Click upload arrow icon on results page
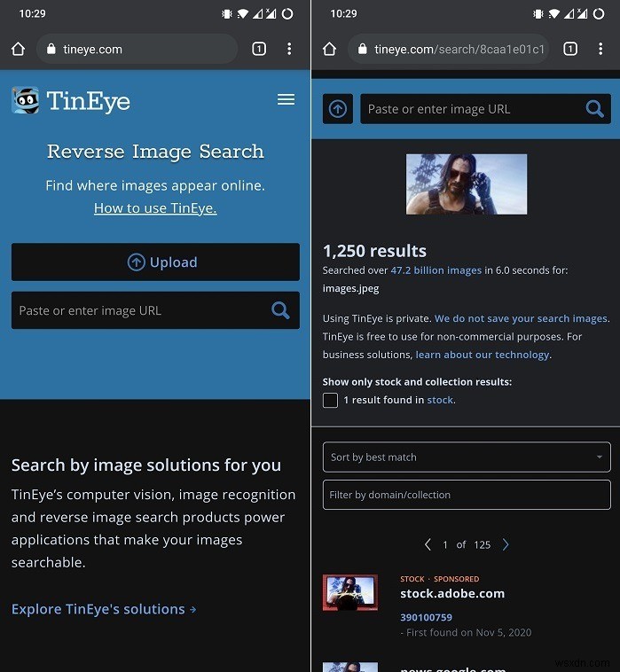 [338, 109]
